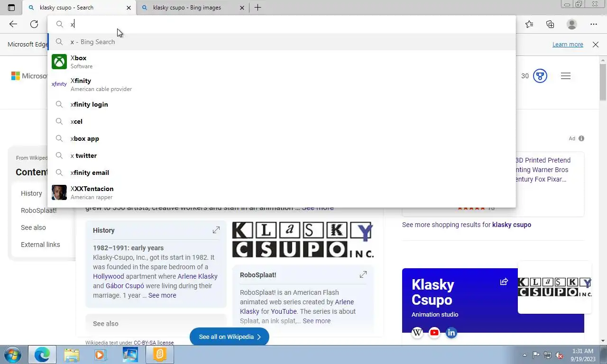Select the 'xbox app' suggestion
The image size is (607, 364).
(x=282, y=138)
